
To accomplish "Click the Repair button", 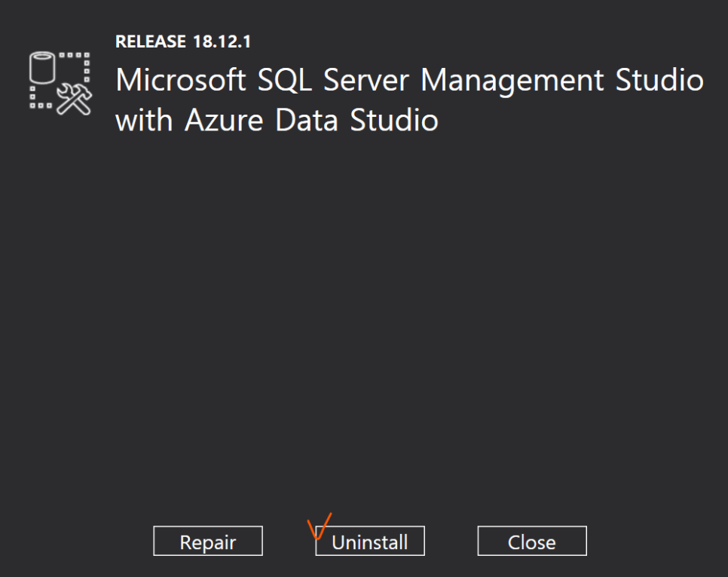I will pyautogui.click(x=208, y=541).
